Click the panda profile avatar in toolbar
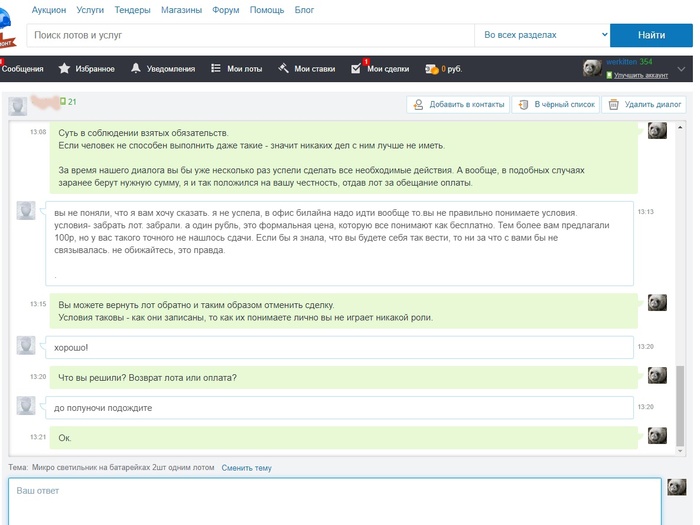Viewport: 700px width, 525px height. pos(592,68)
